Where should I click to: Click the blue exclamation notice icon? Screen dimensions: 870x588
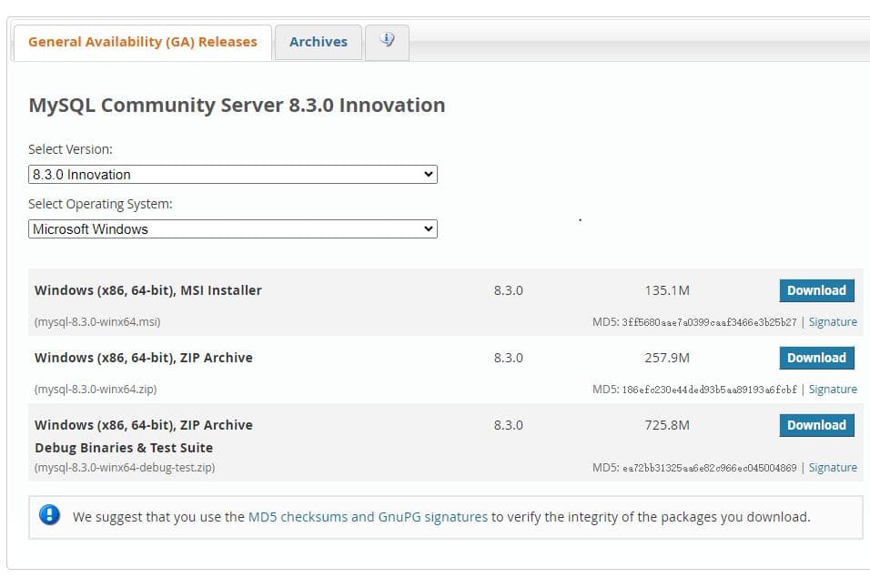[49, 515]
